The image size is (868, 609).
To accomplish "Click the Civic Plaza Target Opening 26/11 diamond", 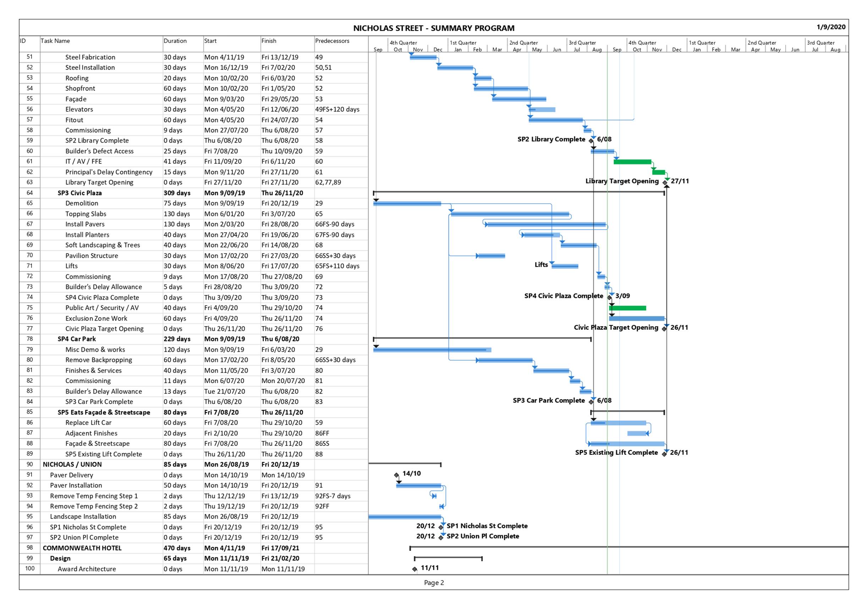I will tap(664, 329).
